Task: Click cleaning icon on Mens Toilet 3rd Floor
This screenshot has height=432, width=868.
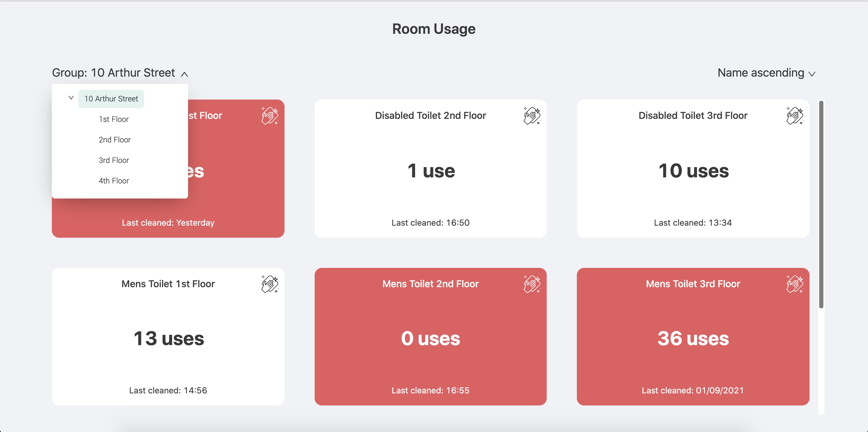Action: click(795, 284)
